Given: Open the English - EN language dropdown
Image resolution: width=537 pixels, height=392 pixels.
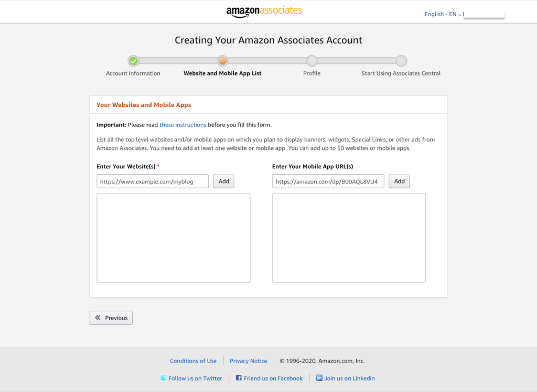Looking at the screenshot, I should point(442,14).
